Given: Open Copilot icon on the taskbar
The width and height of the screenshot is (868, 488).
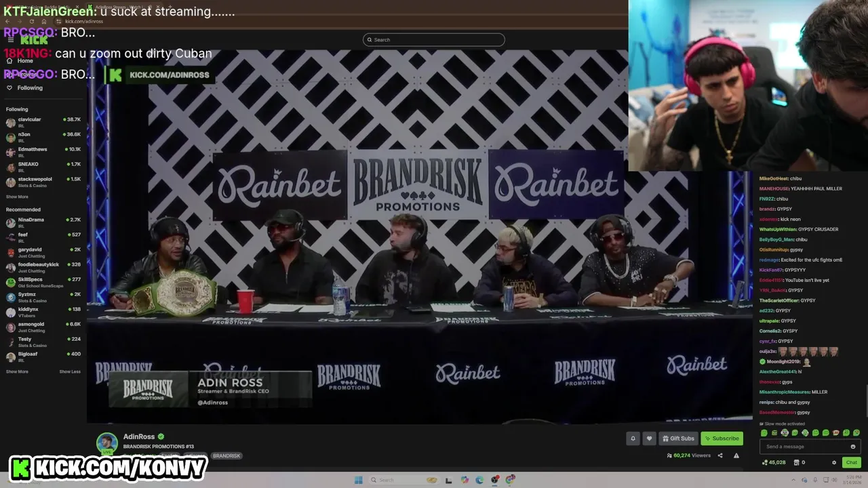Looking at the screenshot, I should pyautogui.click(x=465, y=480).
